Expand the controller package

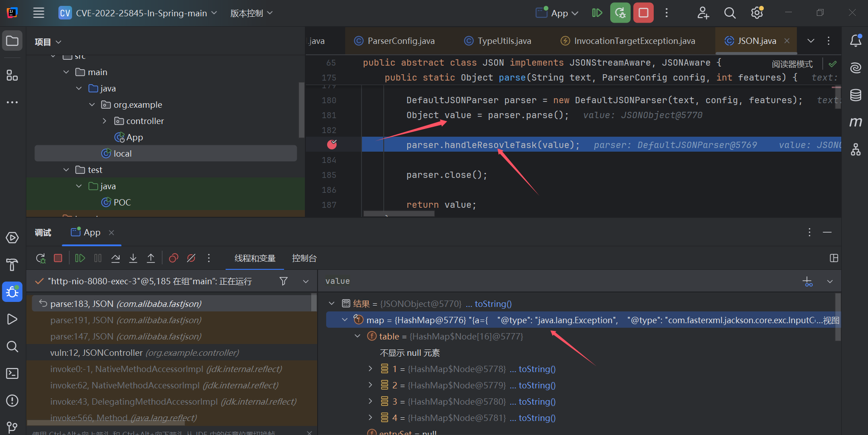[x=105, y=121]
